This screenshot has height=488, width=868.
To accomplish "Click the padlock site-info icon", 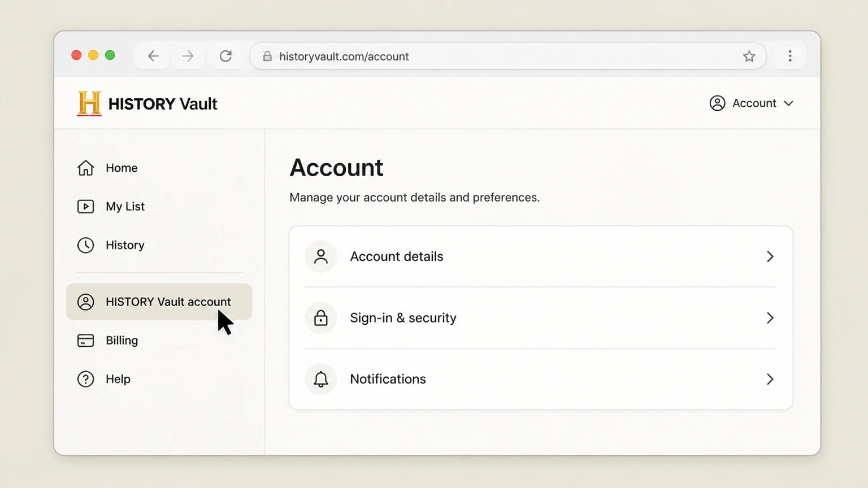I will 267,56.
